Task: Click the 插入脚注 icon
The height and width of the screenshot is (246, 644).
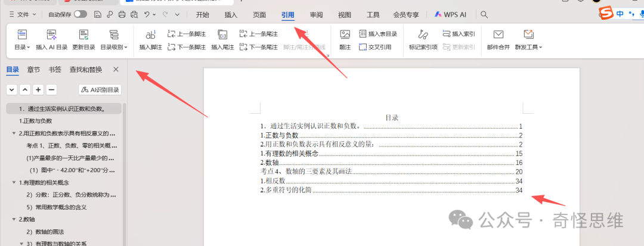Action: click(x=151, y=35)
